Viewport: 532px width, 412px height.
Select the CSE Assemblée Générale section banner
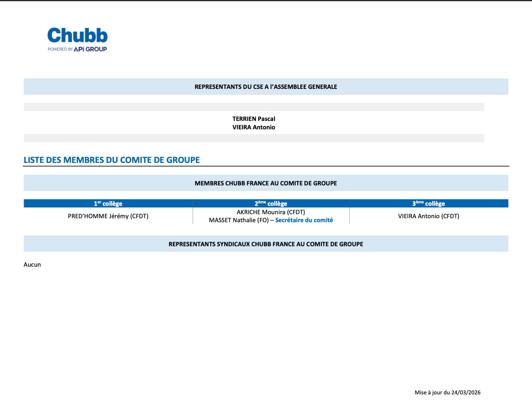[266, 87]
